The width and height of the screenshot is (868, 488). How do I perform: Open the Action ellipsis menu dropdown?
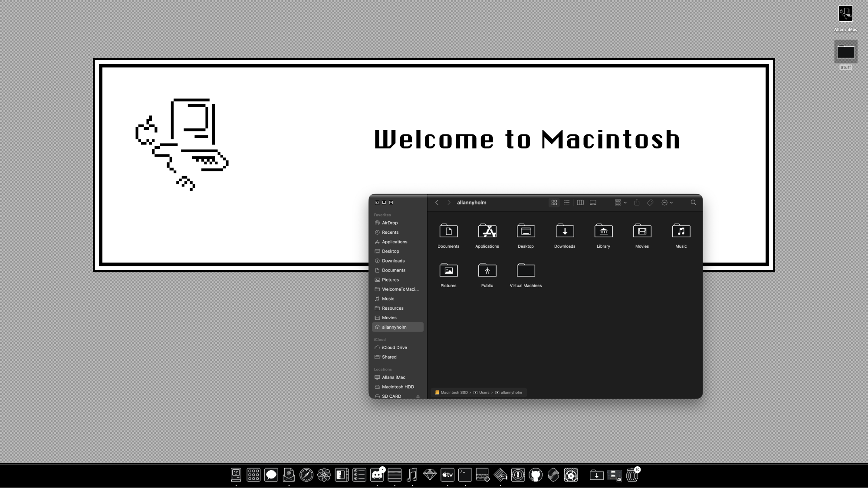(667, 203)
